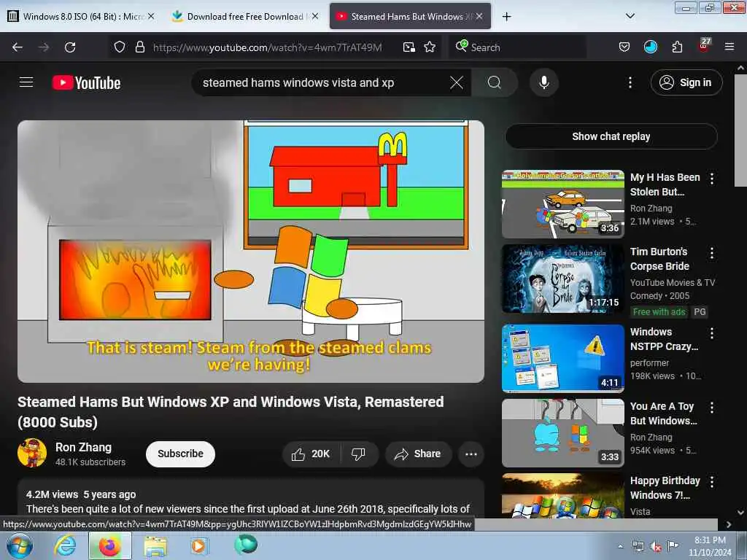Open options menu for Windows NSTPP Crazy
The width and height of the screenshot is (747, 560).
[x=712, y=333]
